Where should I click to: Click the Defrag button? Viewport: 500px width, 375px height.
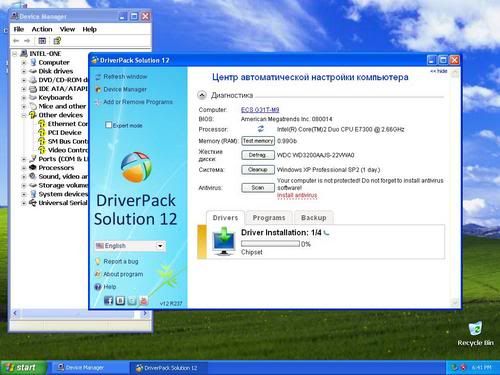click(x=258, y=155)
